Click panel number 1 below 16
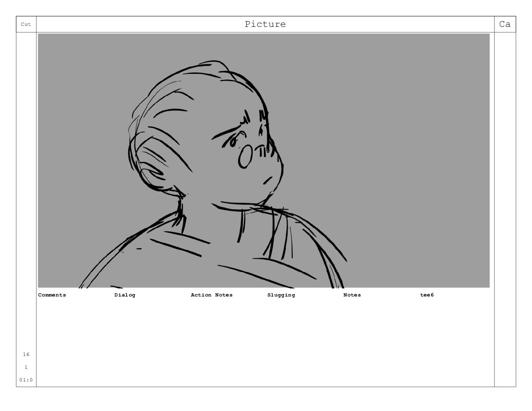Image resolution: width=532 pixels, height=411 pixels. [x=26, y=367]
